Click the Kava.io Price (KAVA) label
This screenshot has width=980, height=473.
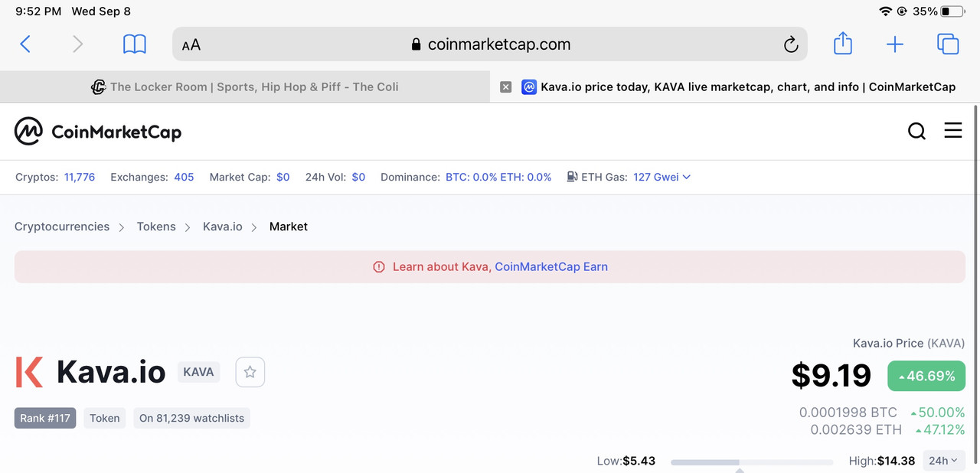click(909, 344)
